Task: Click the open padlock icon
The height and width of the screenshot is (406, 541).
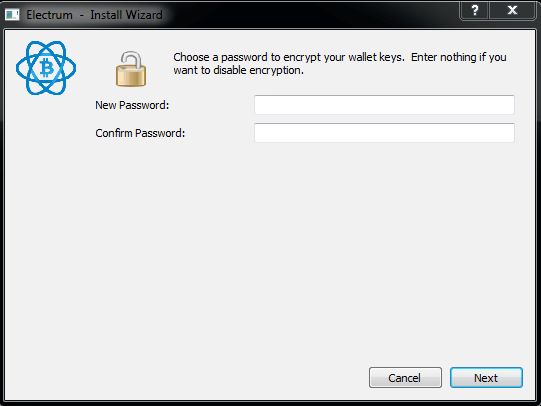Action: point(131,69)
